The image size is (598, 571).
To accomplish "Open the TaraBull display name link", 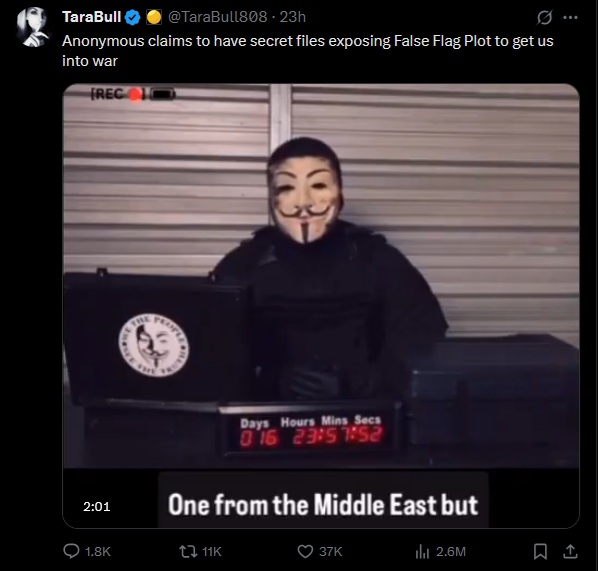I will point(92,17).
